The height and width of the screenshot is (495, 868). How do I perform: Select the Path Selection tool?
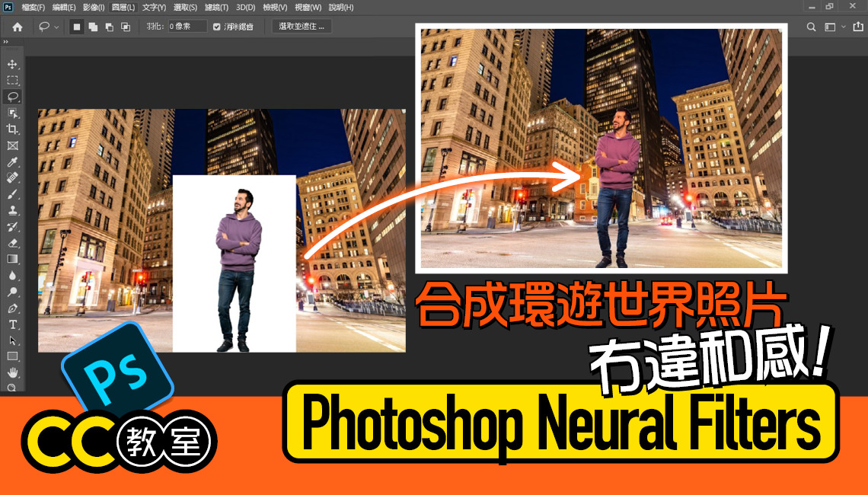tap(12, 340)
